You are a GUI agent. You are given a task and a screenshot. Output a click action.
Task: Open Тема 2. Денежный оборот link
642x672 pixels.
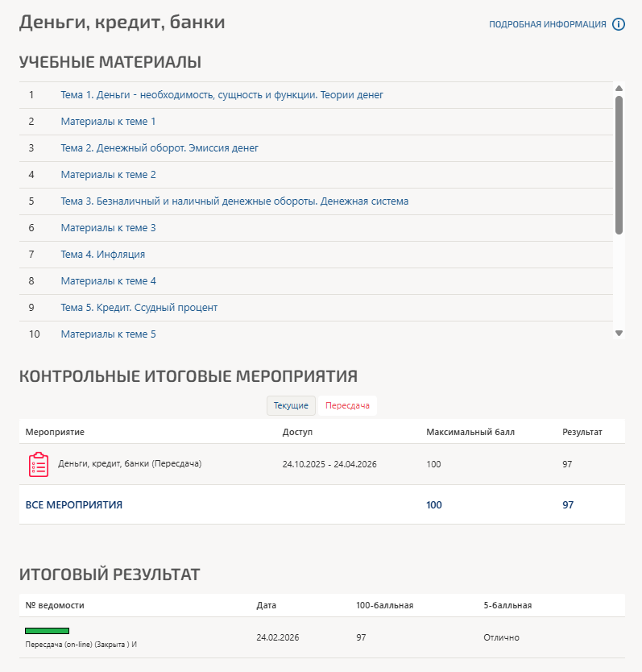(159, 148)
